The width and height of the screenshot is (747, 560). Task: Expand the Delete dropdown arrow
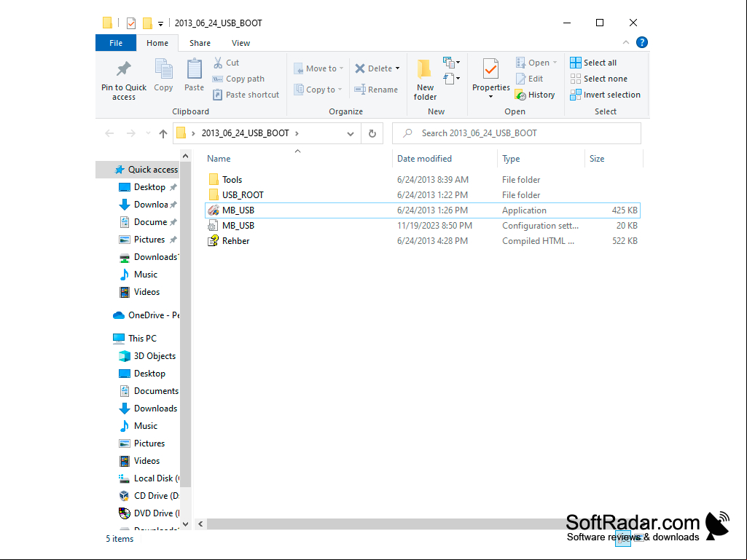click(397, 68)
